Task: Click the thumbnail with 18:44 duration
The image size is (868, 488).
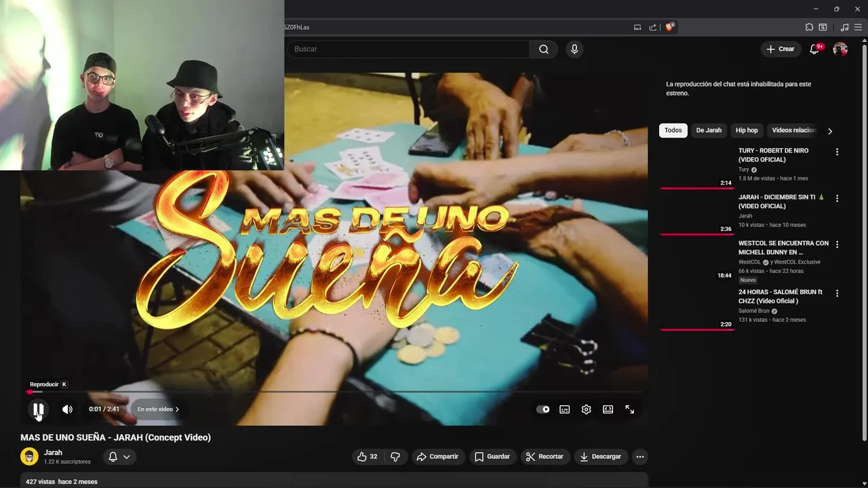Action: [696, 259]
